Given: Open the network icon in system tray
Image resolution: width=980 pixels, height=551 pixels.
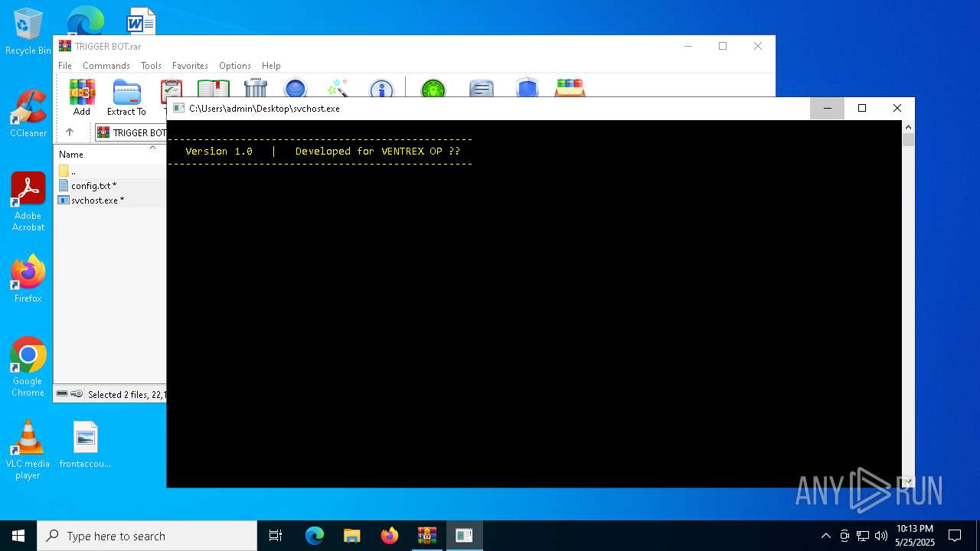Looking at the screenshot, I should click(x=863, y=536).
